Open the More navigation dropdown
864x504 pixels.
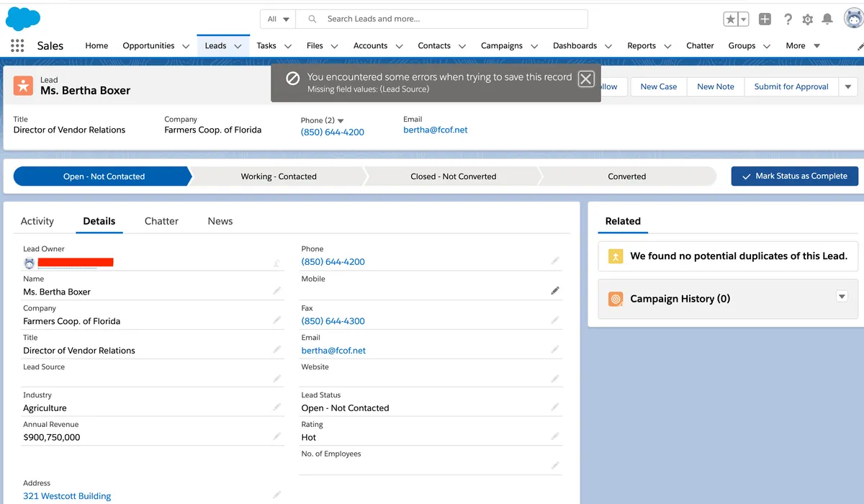pyautogui.click(x=803, y=45)
